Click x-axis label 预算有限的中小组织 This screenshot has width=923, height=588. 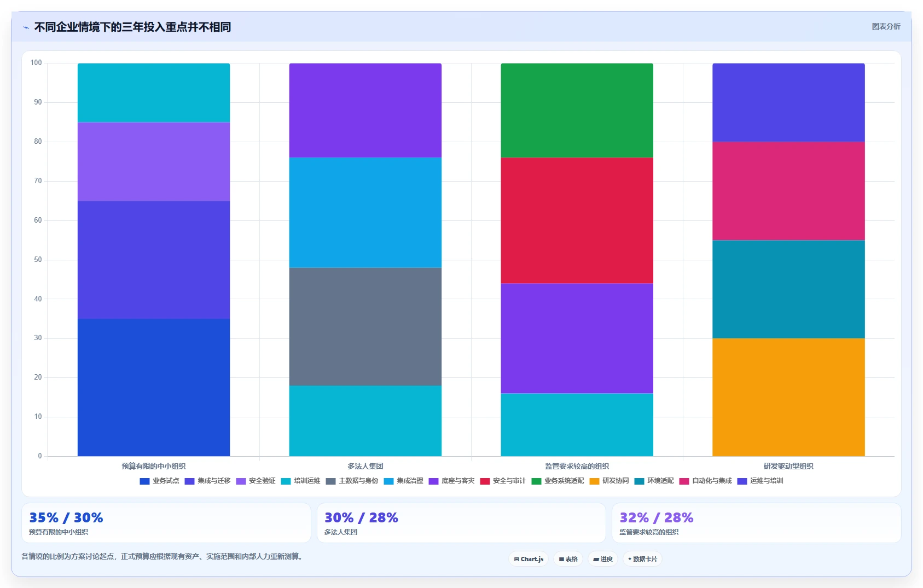click(x=154, y=466)
